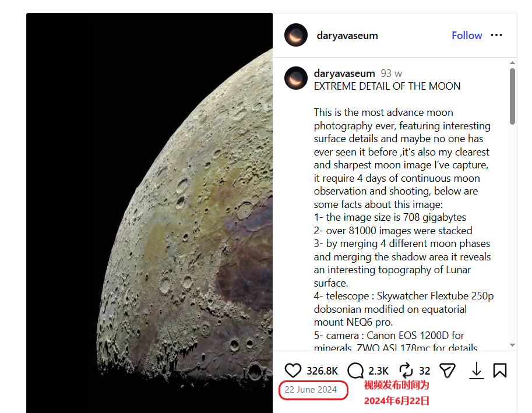The height and width of the screenshot is (413, 532).
Task: Open daryavaseum profile from header username
Action: coord(347,36)
